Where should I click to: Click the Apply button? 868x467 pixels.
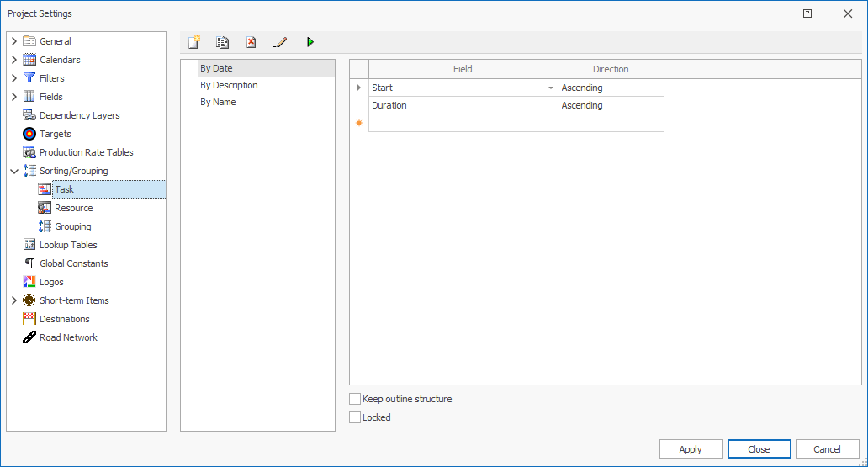pos(691,449)
